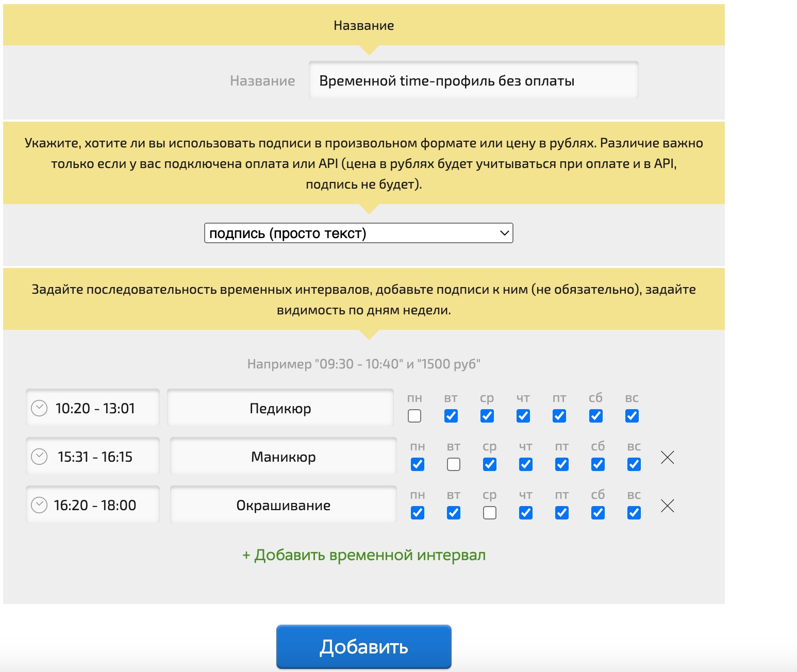Image resolution: width=797 pixels, height=672 pixels.
Task: Edit the Педикюр caption field
Action: (x=280, y=408)
